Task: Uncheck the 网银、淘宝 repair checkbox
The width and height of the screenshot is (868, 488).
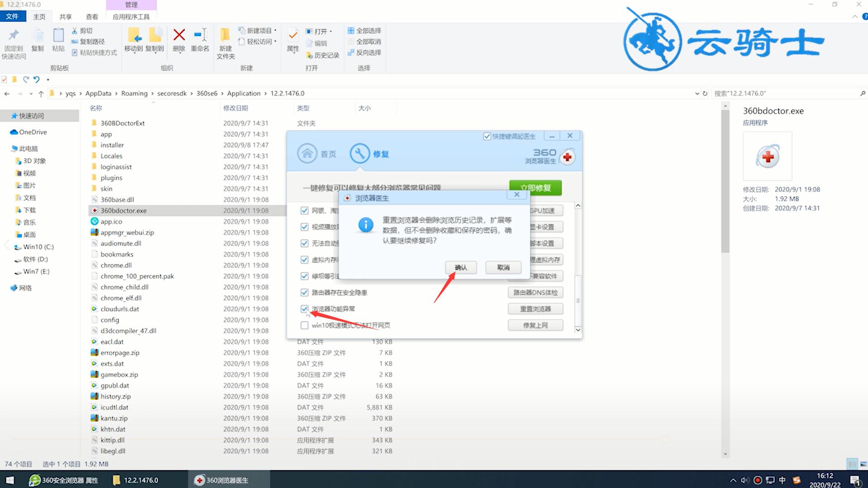Action: point(304,210)
